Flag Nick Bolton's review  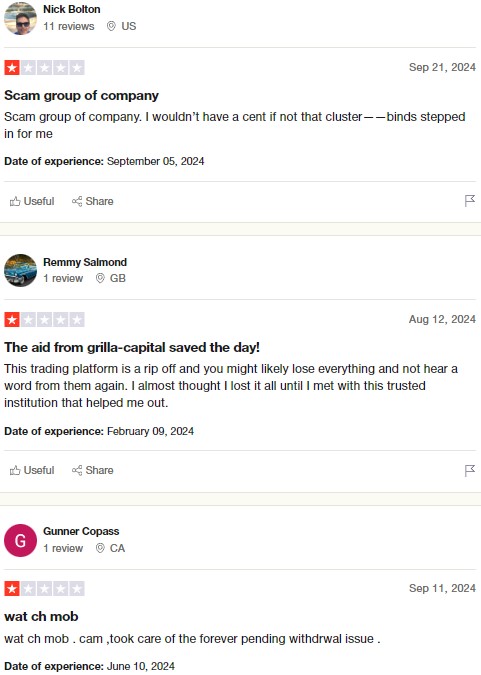pos(469,201)
